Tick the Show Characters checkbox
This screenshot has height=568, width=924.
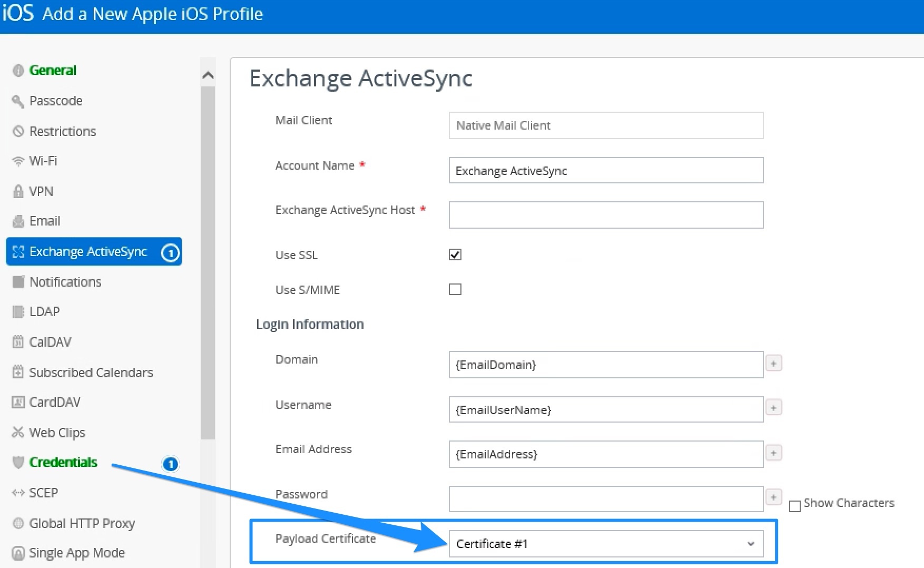tap(795, 506)
